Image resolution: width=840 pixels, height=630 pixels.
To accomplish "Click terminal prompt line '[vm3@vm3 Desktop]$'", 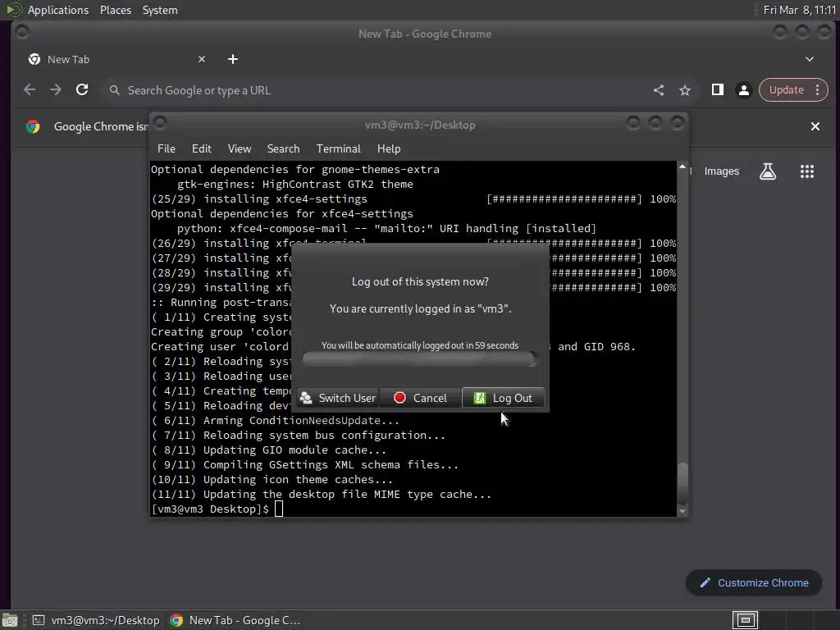I will pos(210,509).
